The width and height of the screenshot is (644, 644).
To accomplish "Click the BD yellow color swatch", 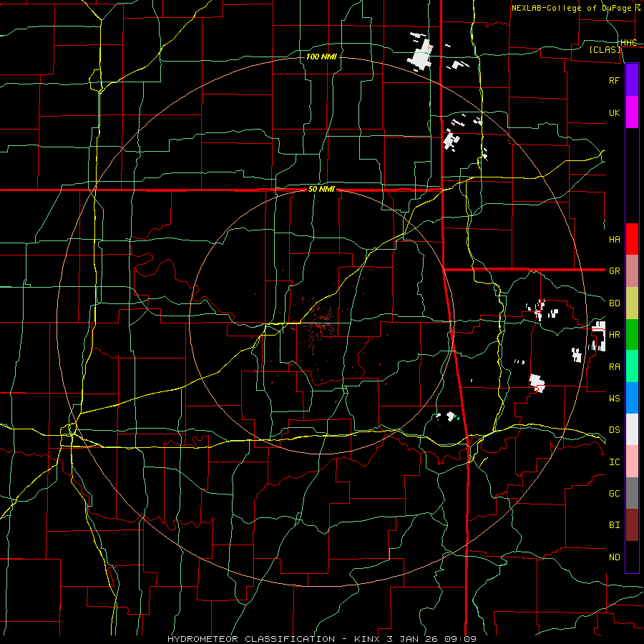I will 632,303.
